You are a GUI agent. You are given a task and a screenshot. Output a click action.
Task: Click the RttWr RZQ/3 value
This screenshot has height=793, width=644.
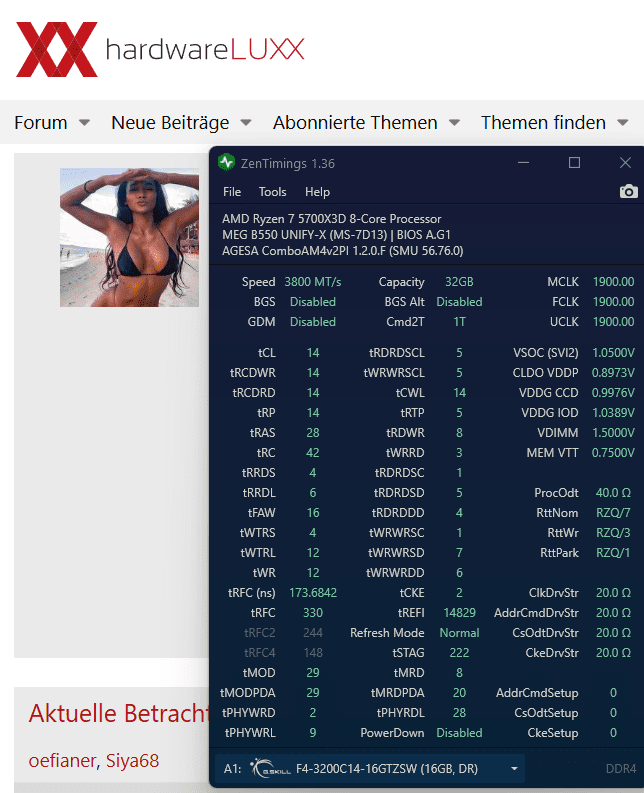(x=613, y=533)
